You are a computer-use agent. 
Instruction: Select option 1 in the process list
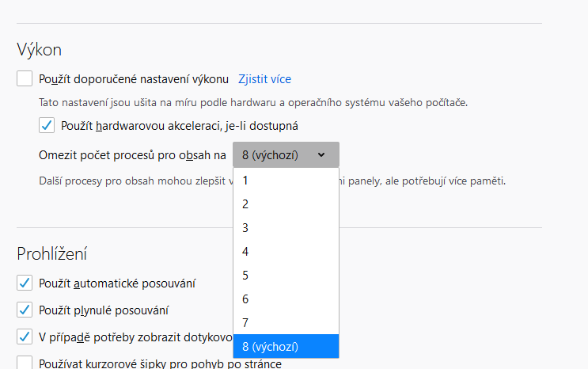(286, 181)
